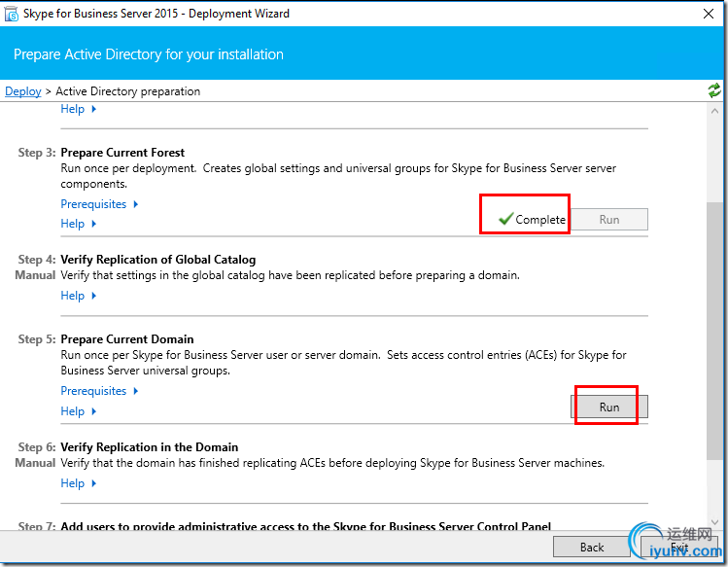Run Step 5 Prepare Current Domain
The image size is (728, 567).
(608, 407)
